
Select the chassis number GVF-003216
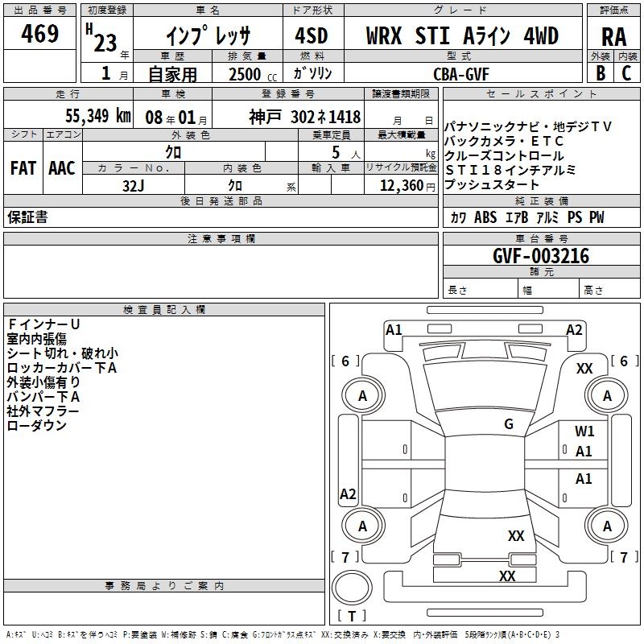click(541, 256)
